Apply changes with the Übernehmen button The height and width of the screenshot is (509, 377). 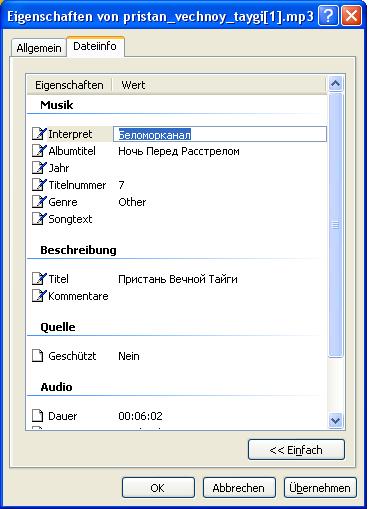pyautogui.click(x=320, y=488)
